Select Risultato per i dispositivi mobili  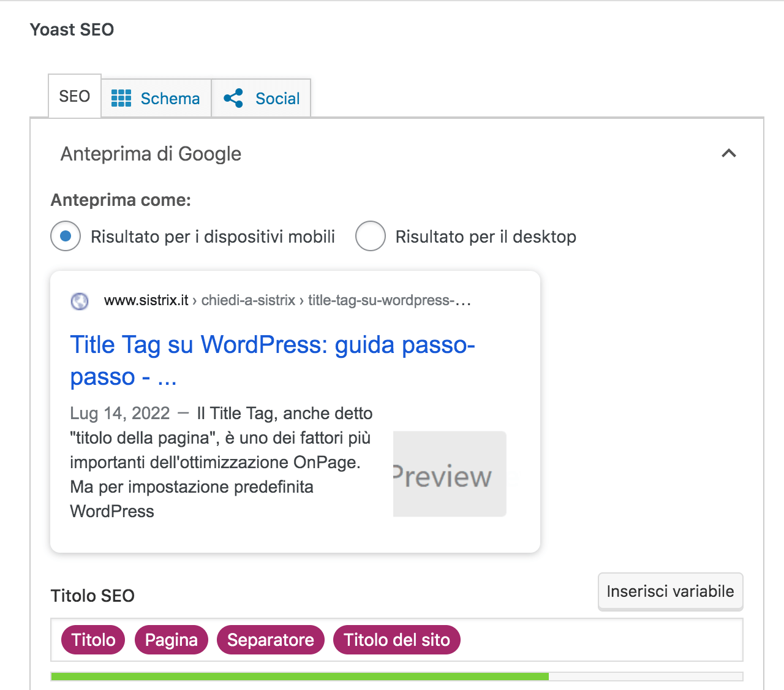66,236
